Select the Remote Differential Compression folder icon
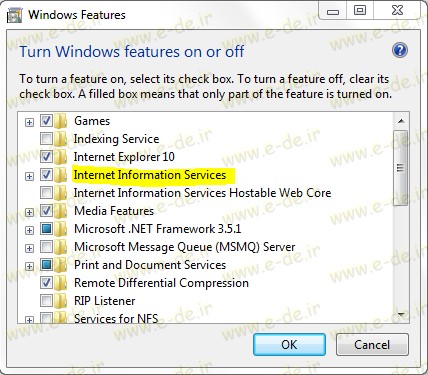The width and height of the screenshot is (428, 375). click(x=61, y=283)
